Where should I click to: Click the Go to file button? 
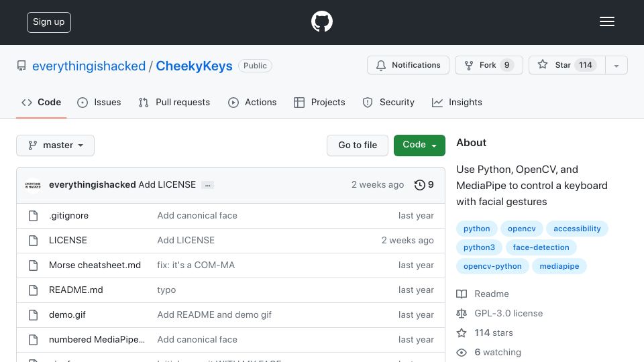[x=358, y=145]
